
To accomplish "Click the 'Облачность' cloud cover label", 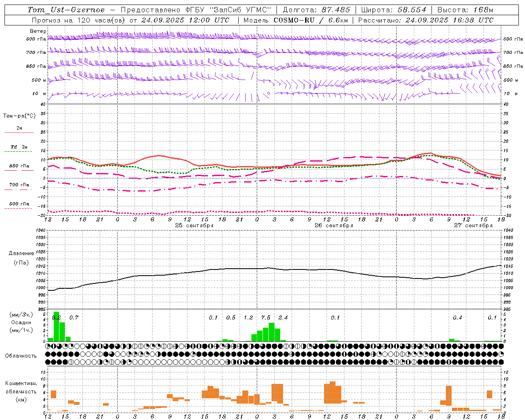I will (21, 356).
